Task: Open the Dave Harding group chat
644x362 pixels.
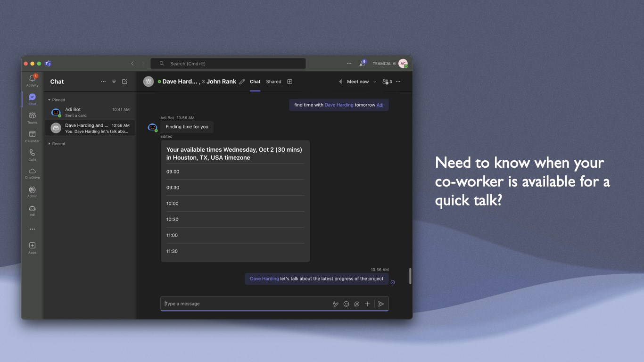Action: [x=90, y=128]
